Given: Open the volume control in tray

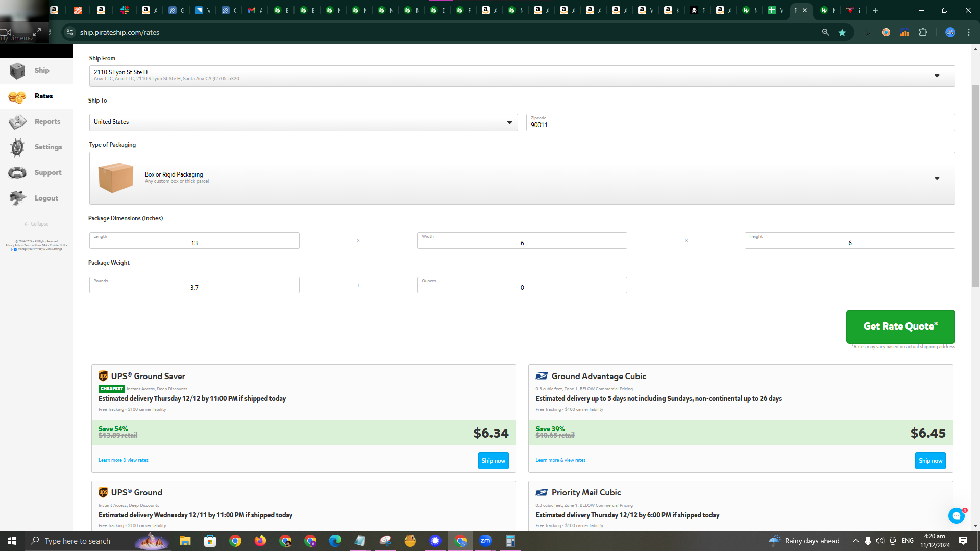Looking at the screenshot, I should coord(880,541).
